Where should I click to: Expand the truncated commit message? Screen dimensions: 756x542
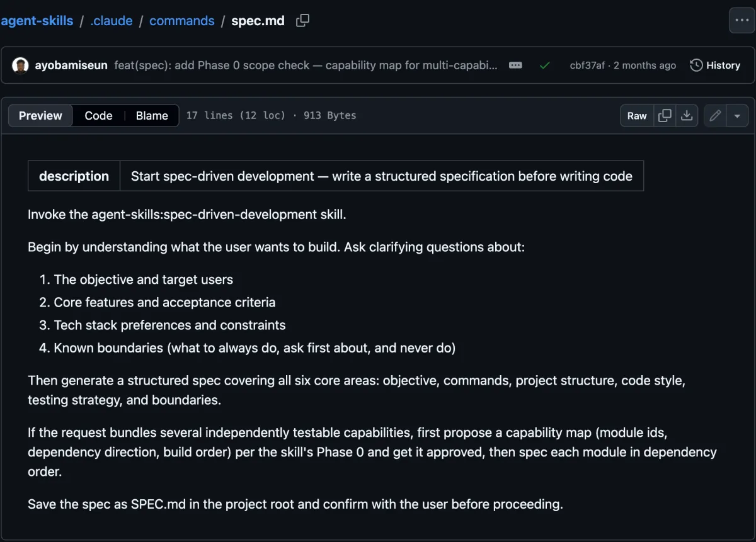click(x=515, y=65)
